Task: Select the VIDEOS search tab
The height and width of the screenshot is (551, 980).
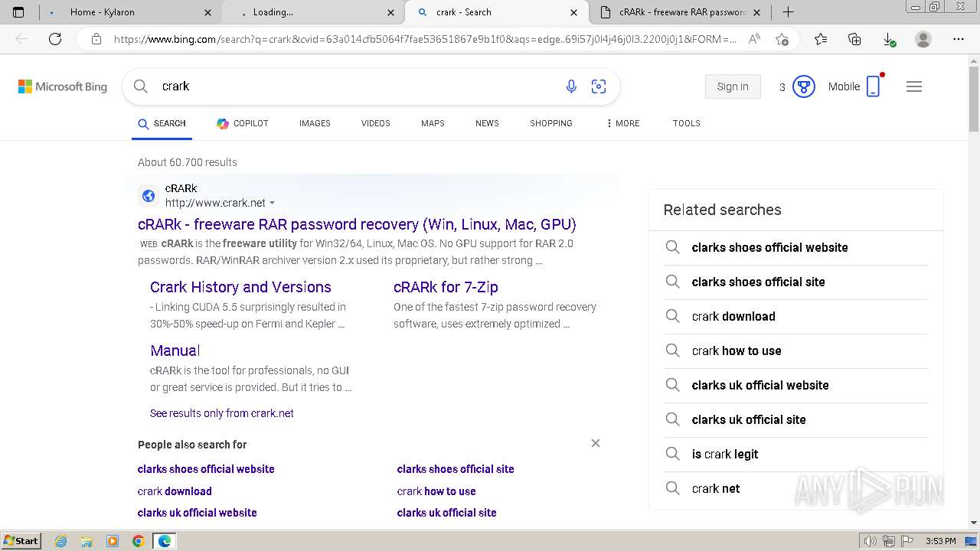Action: (376, 123)
